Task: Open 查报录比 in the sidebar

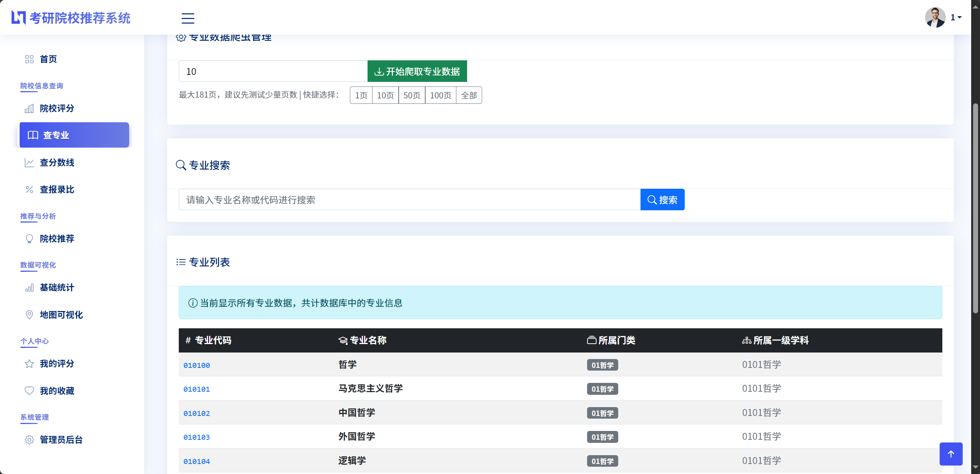Action: tap(57, 190)
